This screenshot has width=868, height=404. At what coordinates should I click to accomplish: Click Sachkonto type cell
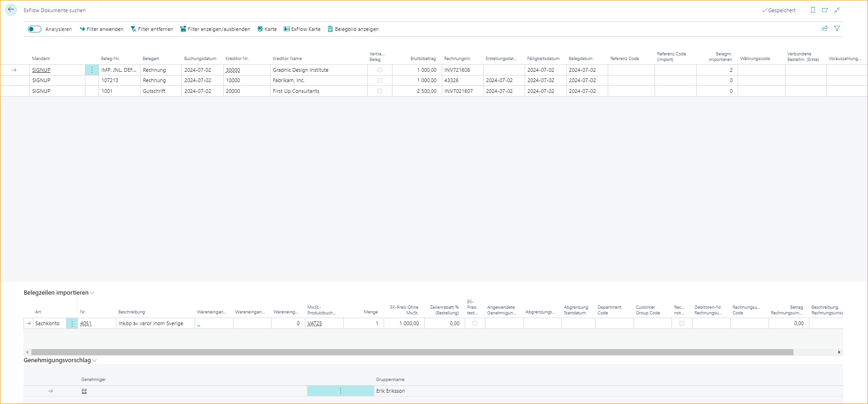click(49, 323)
